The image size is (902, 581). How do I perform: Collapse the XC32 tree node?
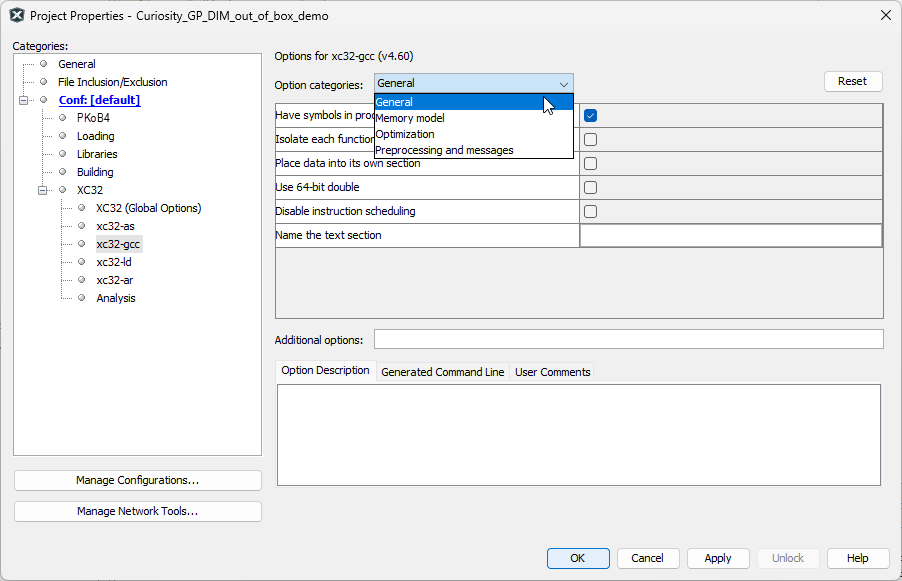tap(43, 190)
